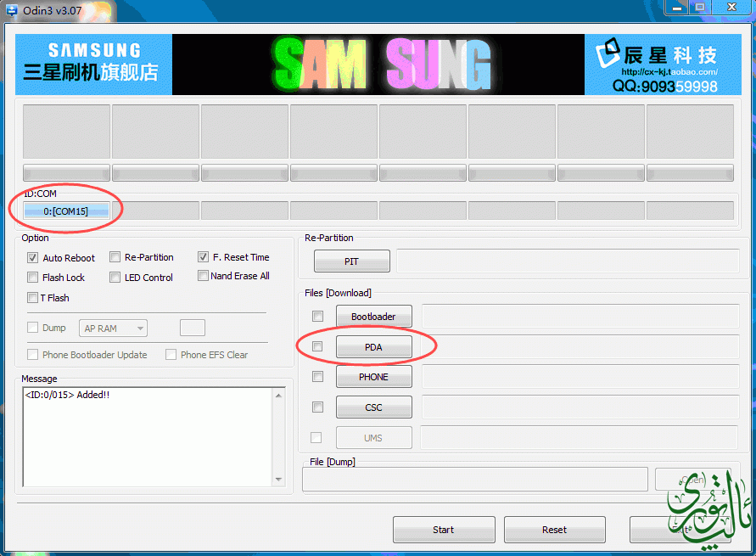Close the Odin3 window

coord(731,8)
